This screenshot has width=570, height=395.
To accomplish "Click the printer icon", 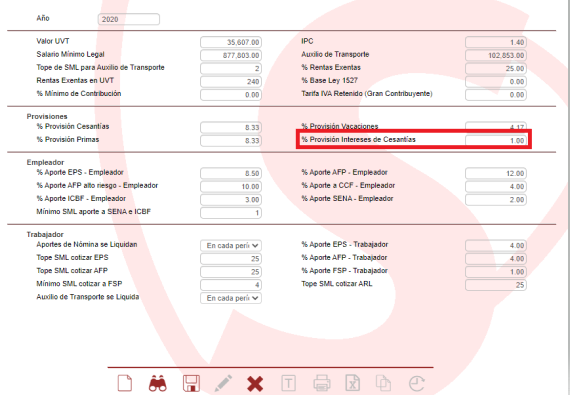I will (x=321, y=383).
